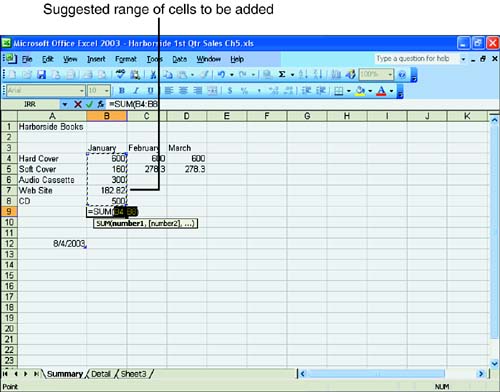This screenshot has width=500, height=392.
Task: Click the Undo arrow icon
Action: tap(221, 74)
